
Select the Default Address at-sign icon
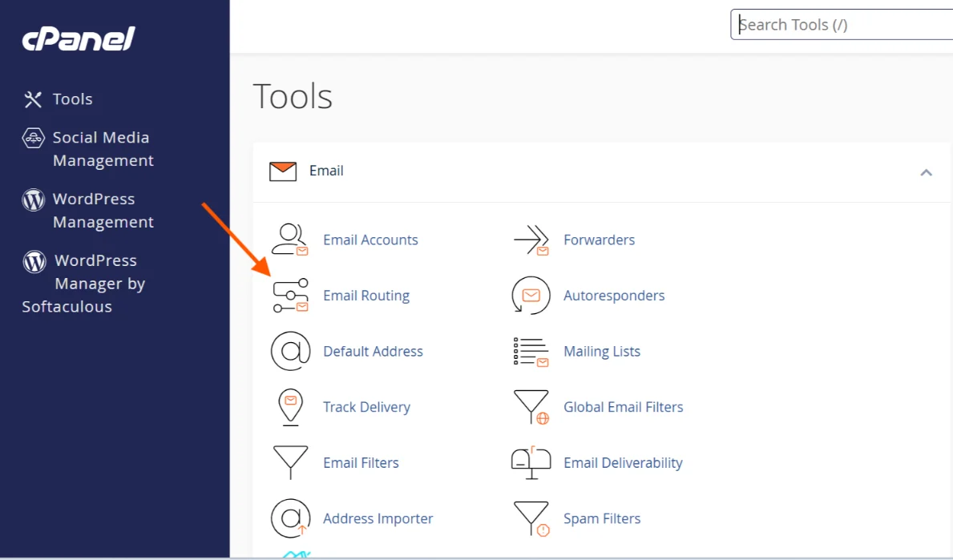click(289, 351)
